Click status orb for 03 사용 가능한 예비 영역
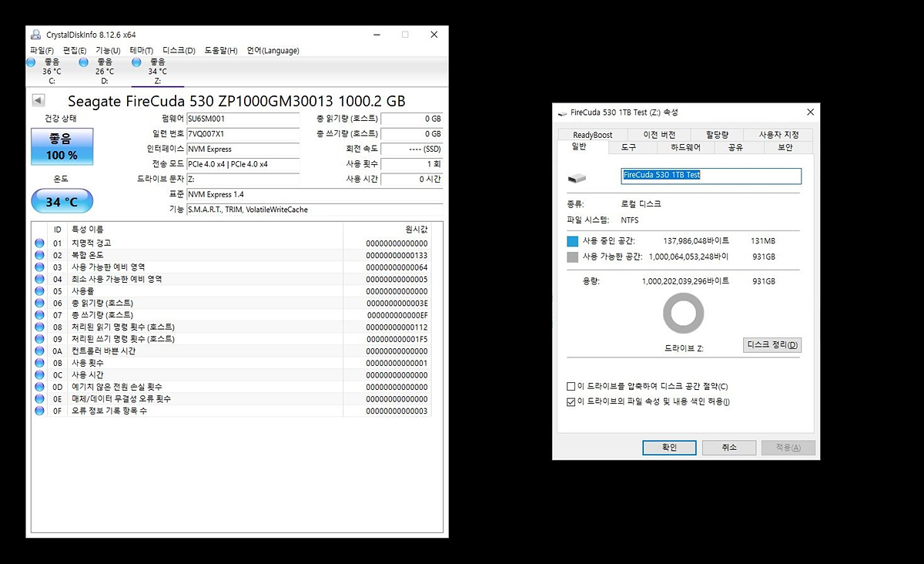This screenshot has height=564, width=924. [39, 267]
